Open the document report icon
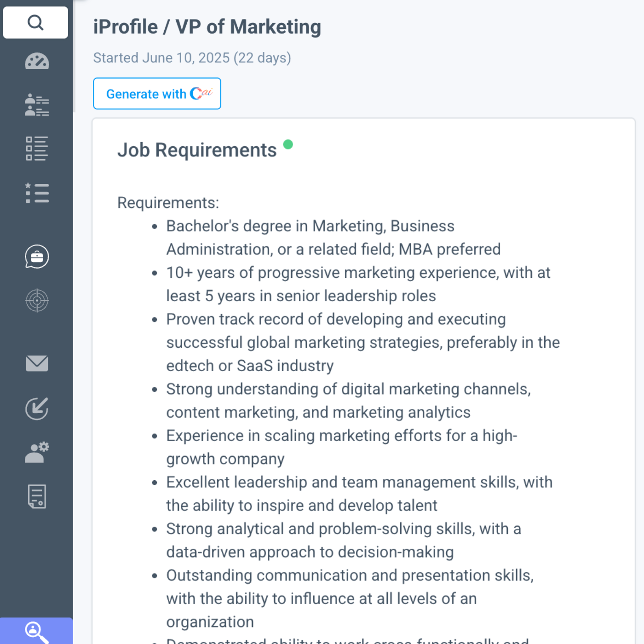 click(x=36, y=497)
